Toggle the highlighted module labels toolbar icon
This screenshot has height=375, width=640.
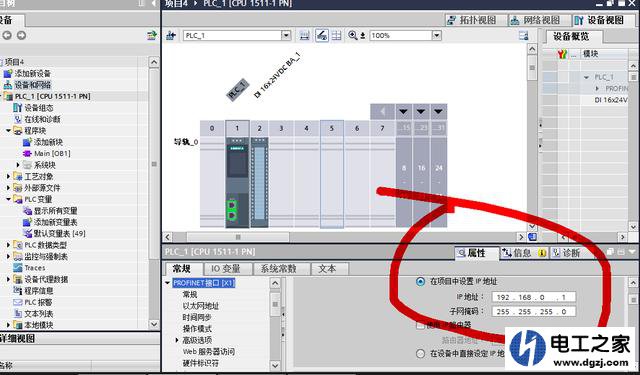coord(322,36)
